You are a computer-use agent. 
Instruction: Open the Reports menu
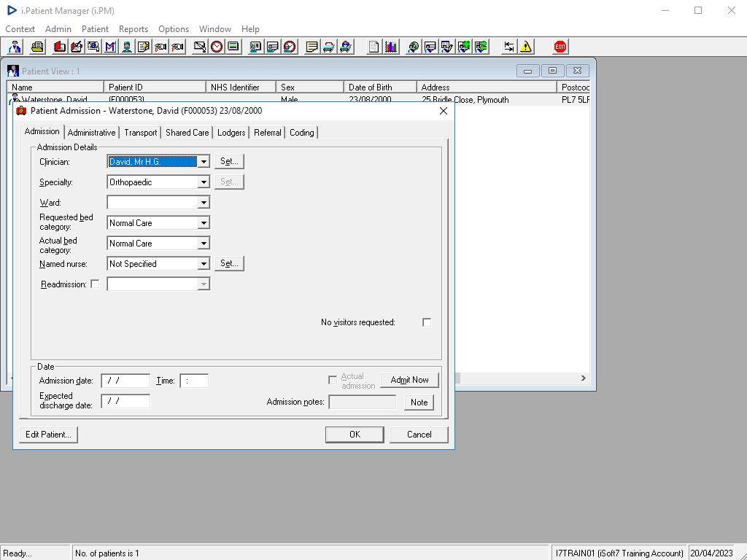coord(133,29)
